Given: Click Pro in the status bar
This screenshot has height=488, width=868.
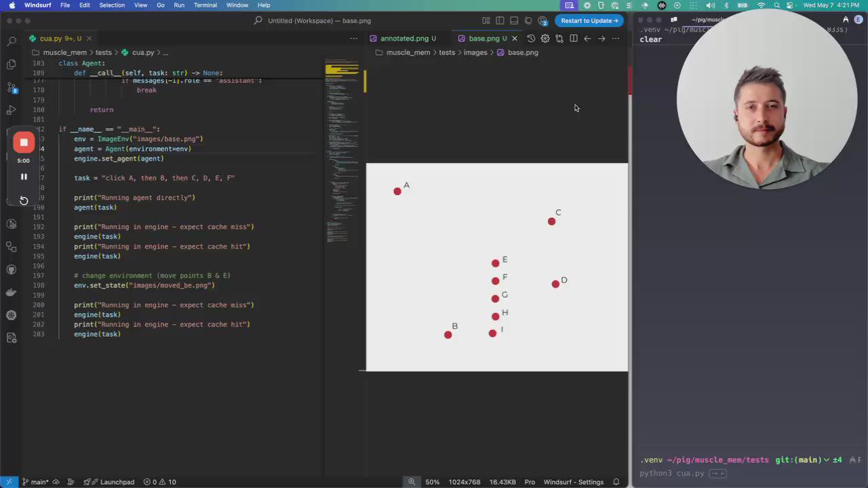Looking at the screenshot, I should click(530, 482).
